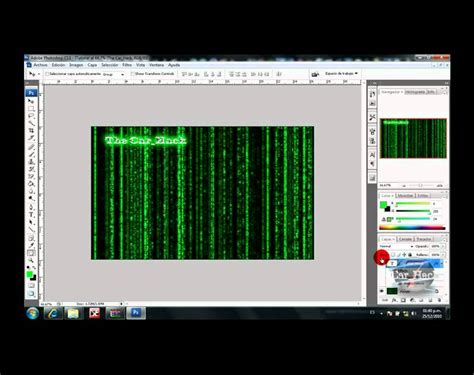Switch to the Muestras tab
The width and height of the screenshot is (474, 375).
click(405, 196)
